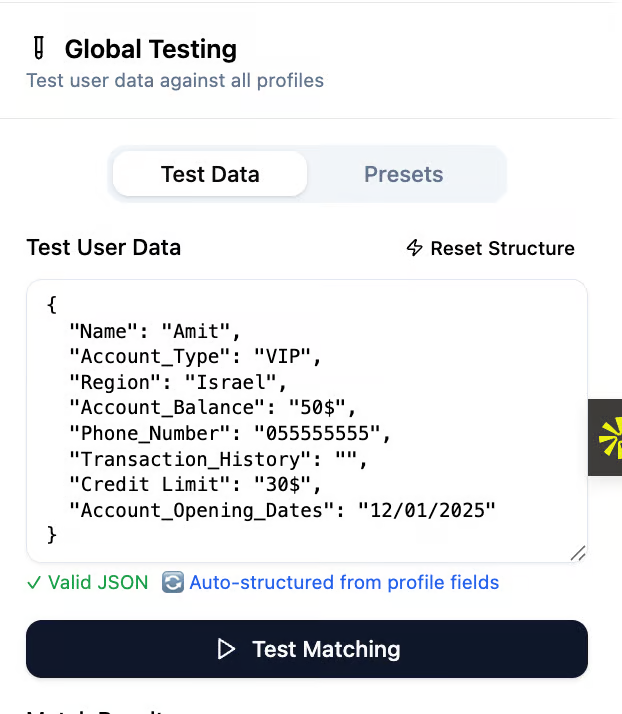Viewport: 622px width, 714px height.
Task: Click the Global Testing heading
Action: click(150, 48)
